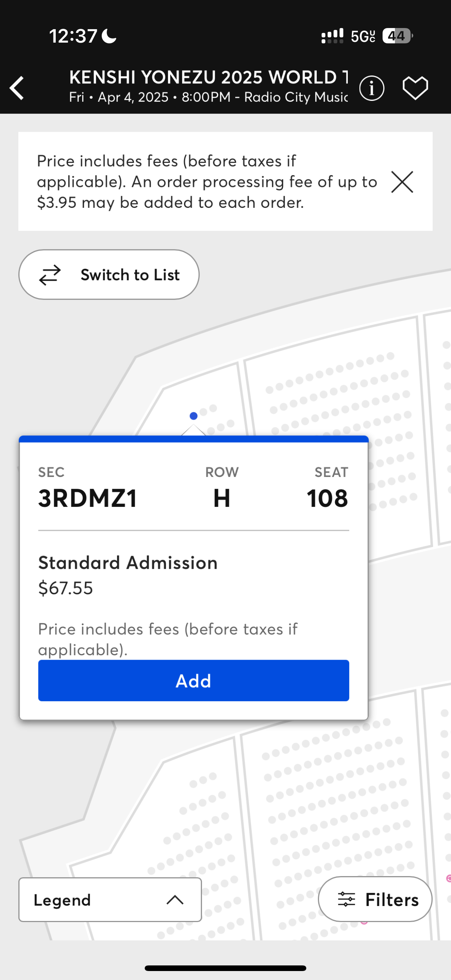This screenshot has width=451, height=980.
Task: Click the Legend chevron arrow
Action: 175,900
